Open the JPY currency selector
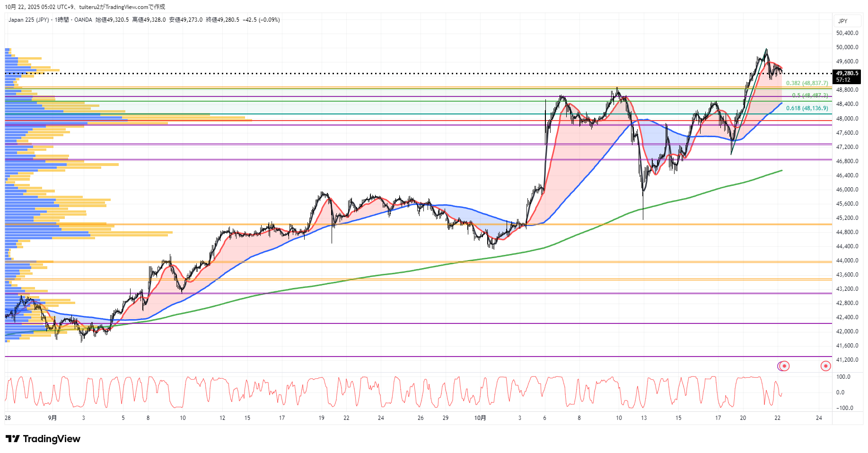868x453 pixels. click(x=842, y=21)
